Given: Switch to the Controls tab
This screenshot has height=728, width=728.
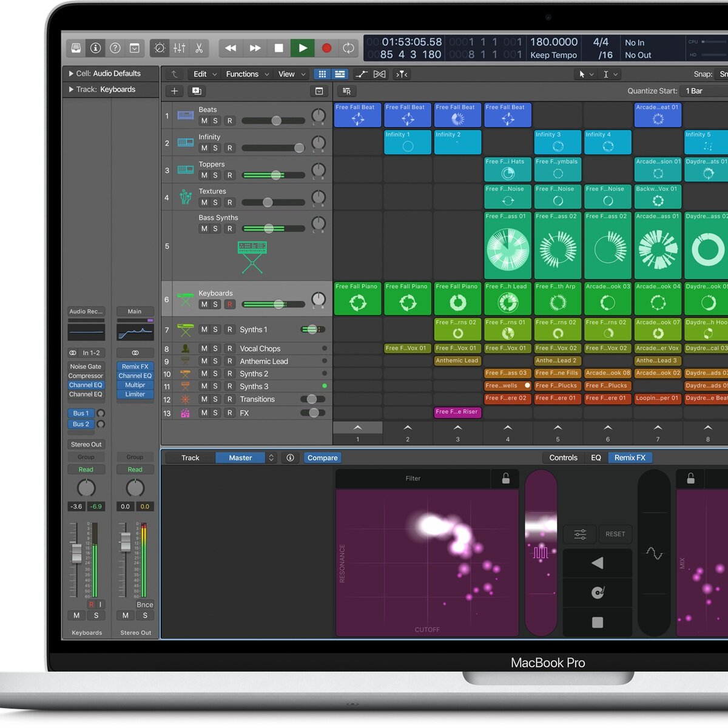Looking at the screenshot, I should pyautogui.click(x=563, y=458).
